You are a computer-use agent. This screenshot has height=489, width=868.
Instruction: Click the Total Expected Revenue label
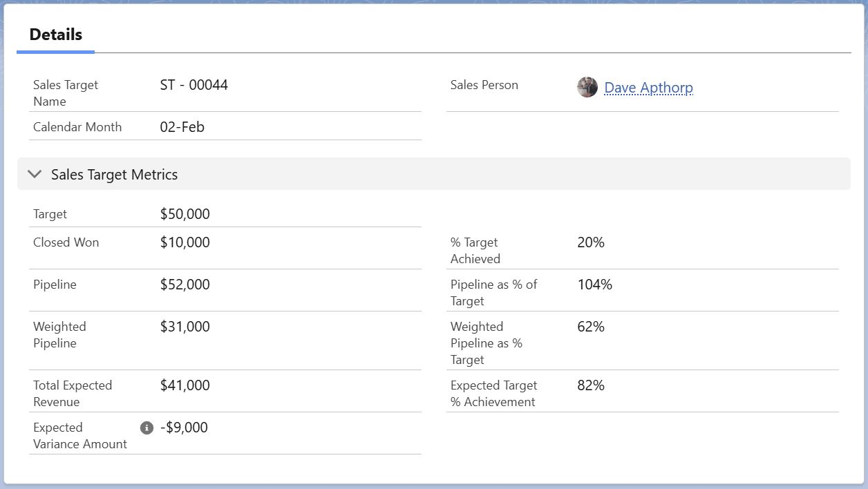pyautogui.click(x=73, y=394)
